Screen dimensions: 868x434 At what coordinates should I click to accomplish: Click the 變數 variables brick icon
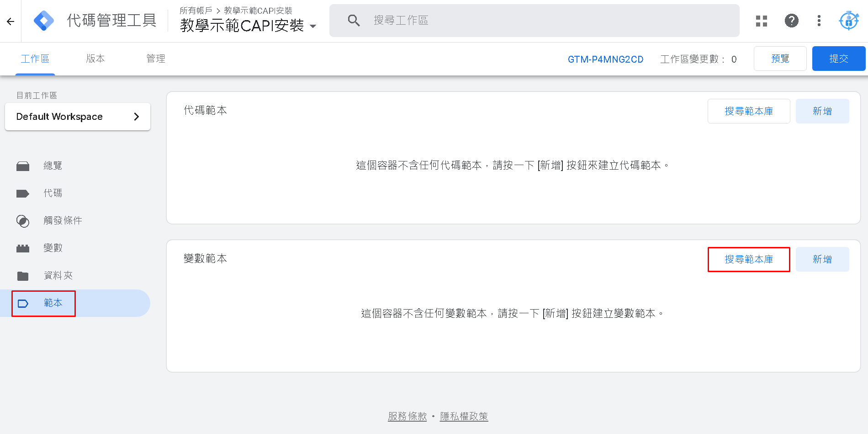pyautogui.click(x=23, y=248)
